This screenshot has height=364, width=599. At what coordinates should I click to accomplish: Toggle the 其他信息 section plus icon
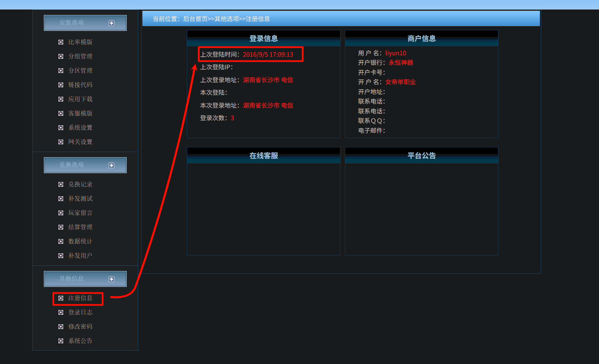(111, 279)
